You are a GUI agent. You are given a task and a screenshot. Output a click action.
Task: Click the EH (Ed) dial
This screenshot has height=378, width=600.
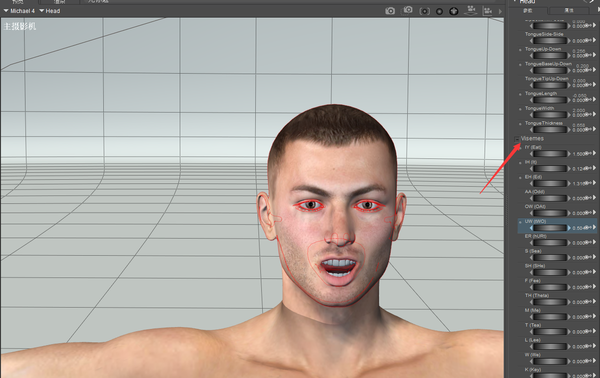point(550,183)
